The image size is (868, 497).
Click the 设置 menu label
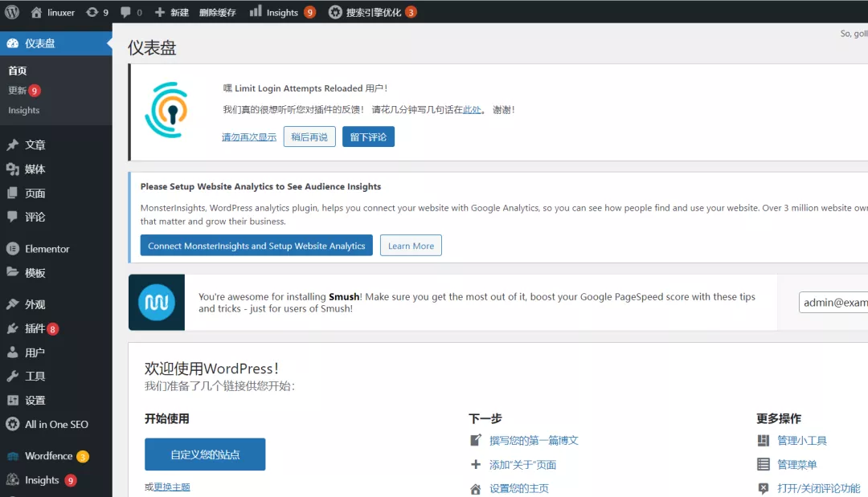pyautogui.click(x=35, y=401)
